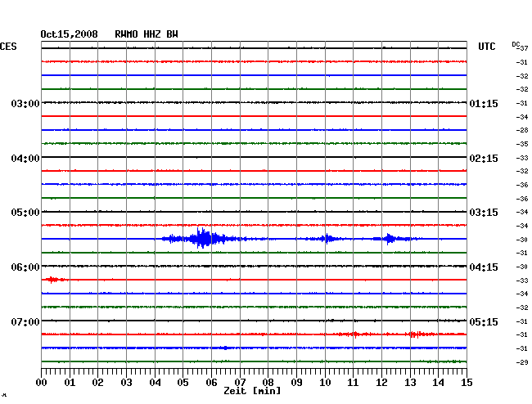Click the "11" minute axis label
This screenshot has height=404, width=532.
coord(353,383)
